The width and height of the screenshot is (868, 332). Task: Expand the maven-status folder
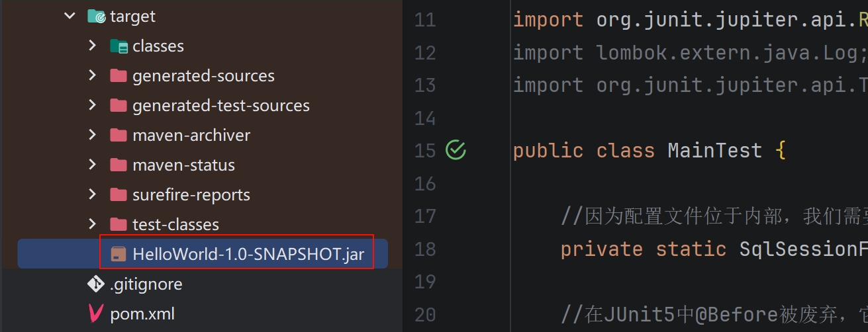92,165
